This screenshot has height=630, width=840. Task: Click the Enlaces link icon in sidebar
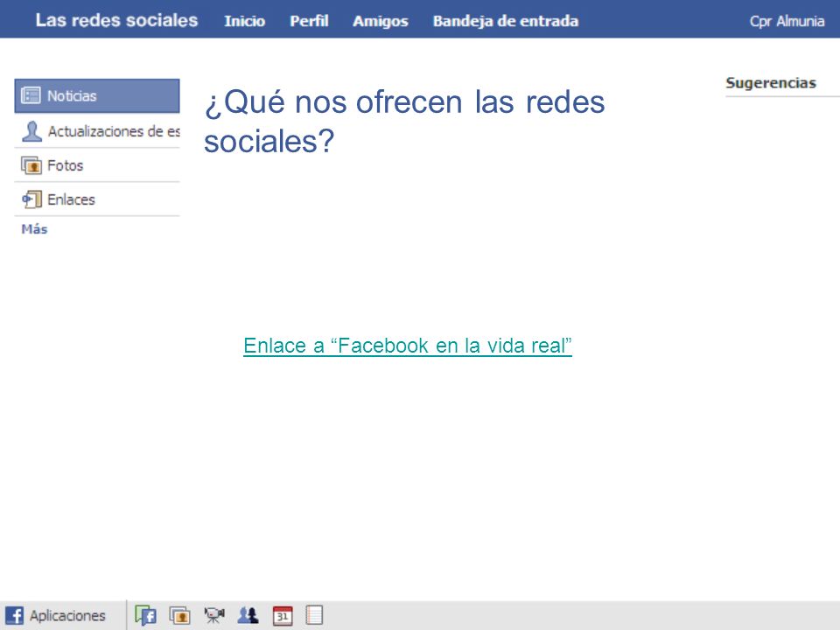coord(31,199)
